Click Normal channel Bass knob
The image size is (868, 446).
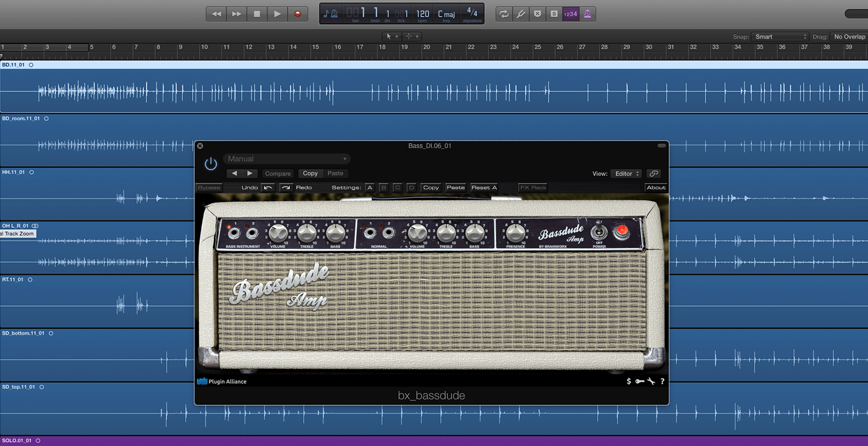475,233
